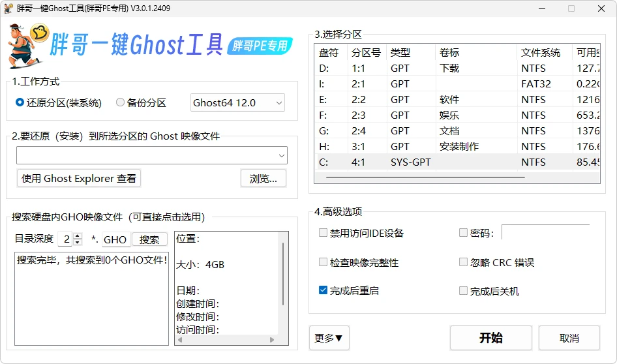Viewport: 617px width, 364px height.
Task: Increase directory depth with up arrow
Action: 78,236
